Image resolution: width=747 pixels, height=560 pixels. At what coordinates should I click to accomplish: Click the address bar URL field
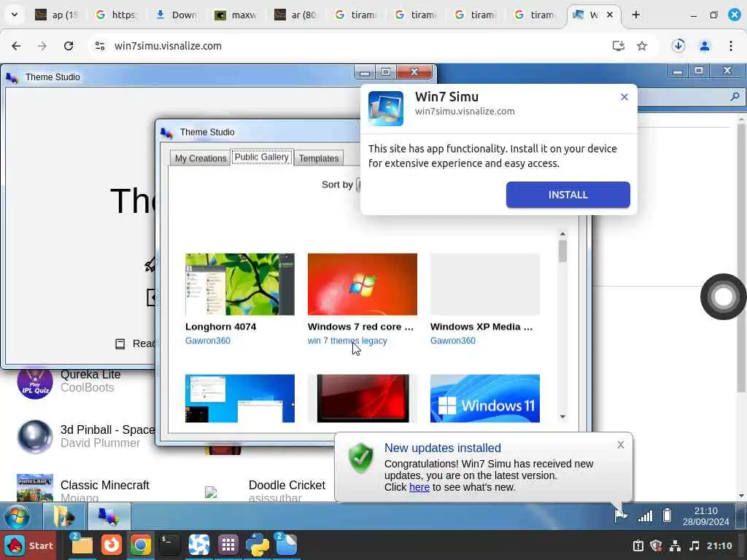pos(350,46)
